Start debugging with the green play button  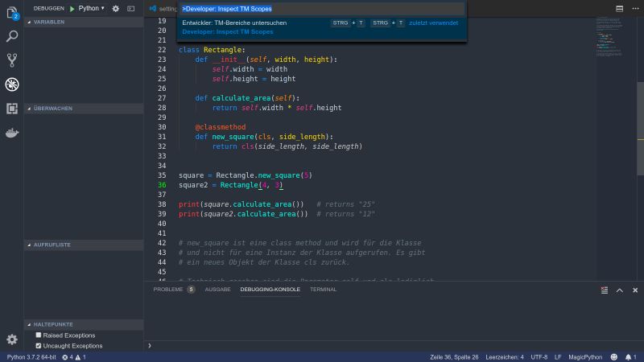coord(72,9)
